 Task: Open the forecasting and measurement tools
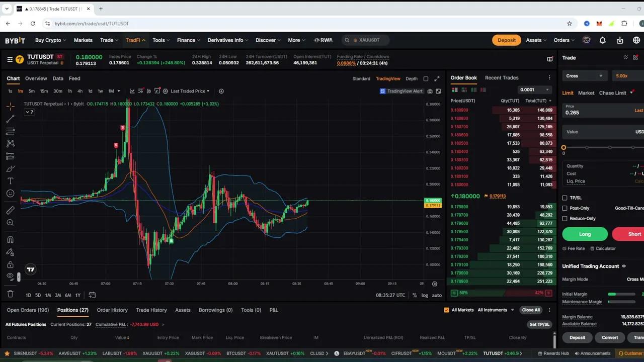point(10,156)
